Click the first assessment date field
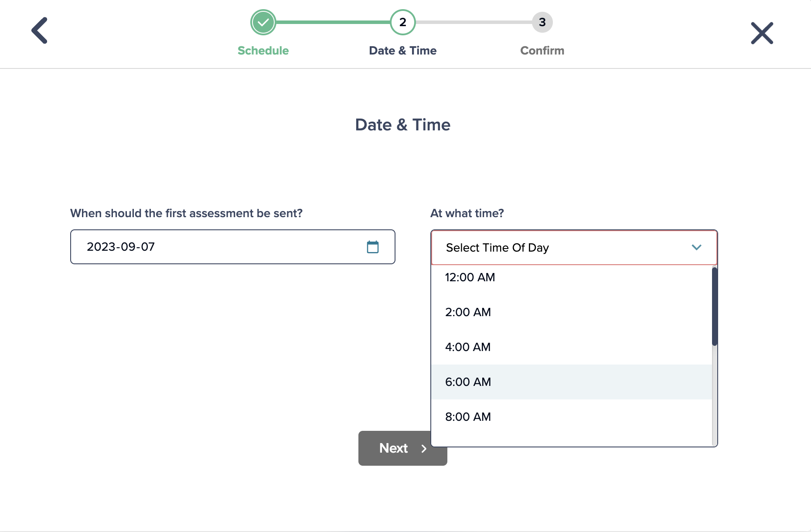Viewport: 811px width, 532px height. point(218,247)
